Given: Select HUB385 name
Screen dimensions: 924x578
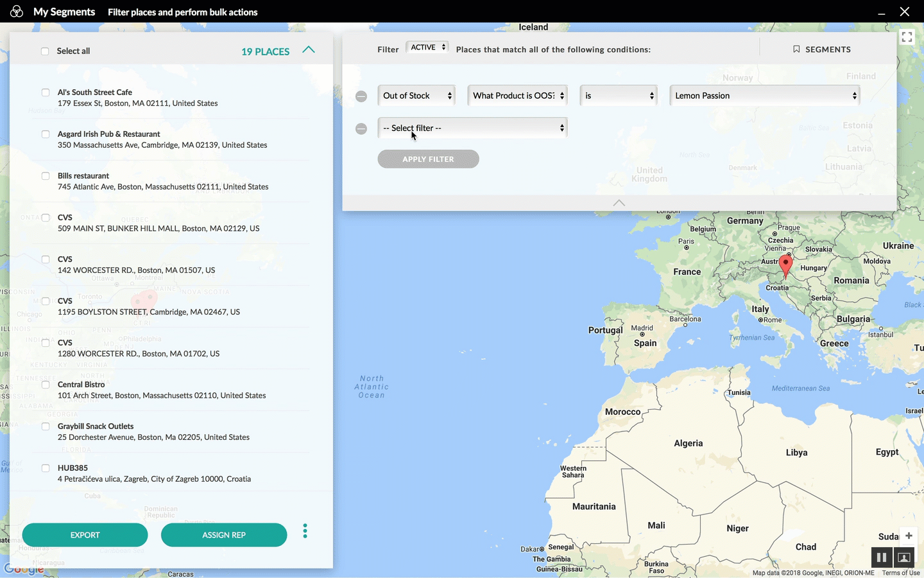Looking at the screenshot, I should pos(73,468).
